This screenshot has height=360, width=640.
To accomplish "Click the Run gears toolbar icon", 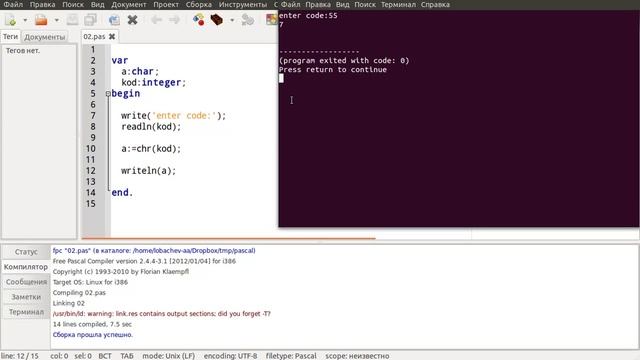I will click(247, 20).
